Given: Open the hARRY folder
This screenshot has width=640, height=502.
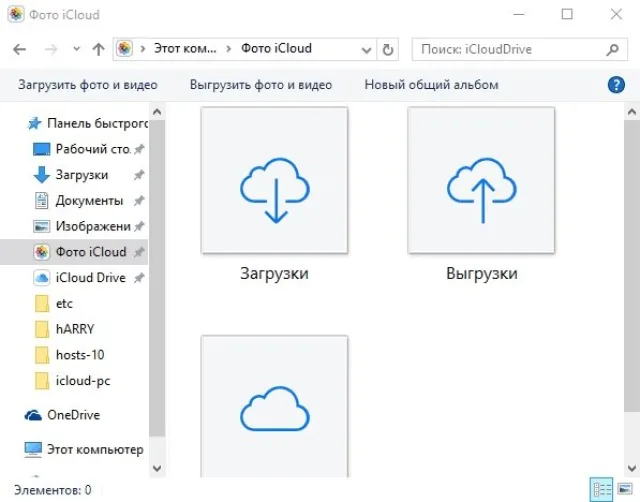Looking at the screenshot, I should 64,329.
